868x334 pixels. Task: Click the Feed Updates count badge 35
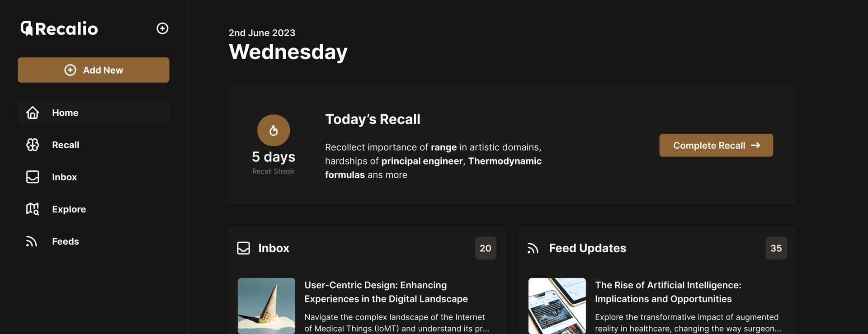(776, 248)
